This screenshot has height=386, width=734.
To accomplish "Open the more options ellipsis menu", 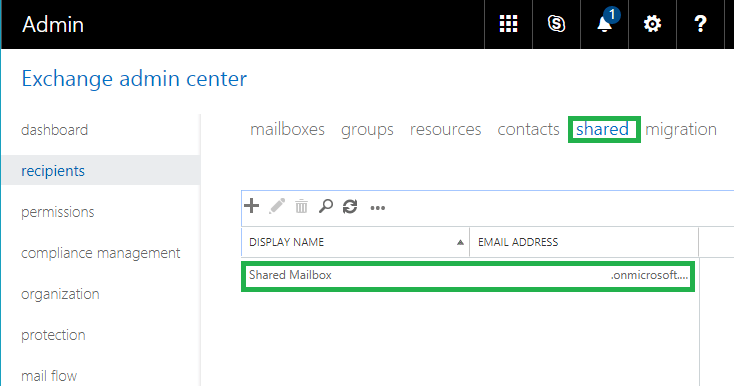I will tap(377, 208).
